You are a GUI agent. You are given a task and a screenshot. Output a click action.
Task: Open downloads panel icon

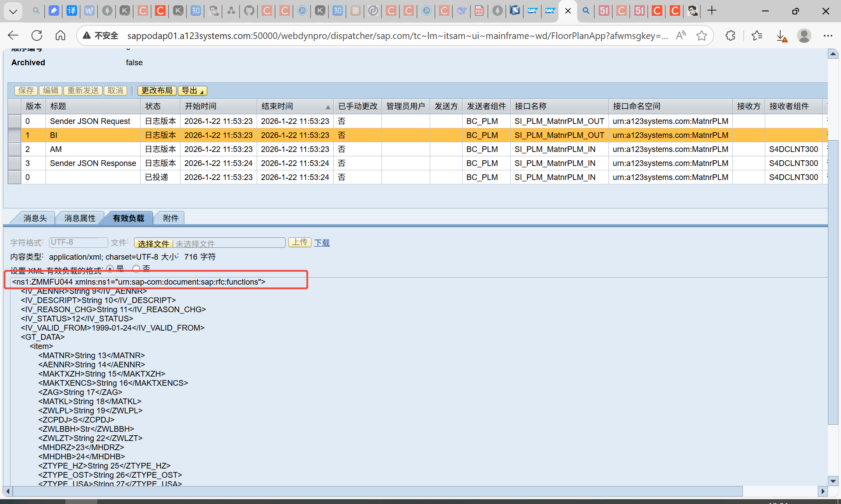click(x=781, y=35)
